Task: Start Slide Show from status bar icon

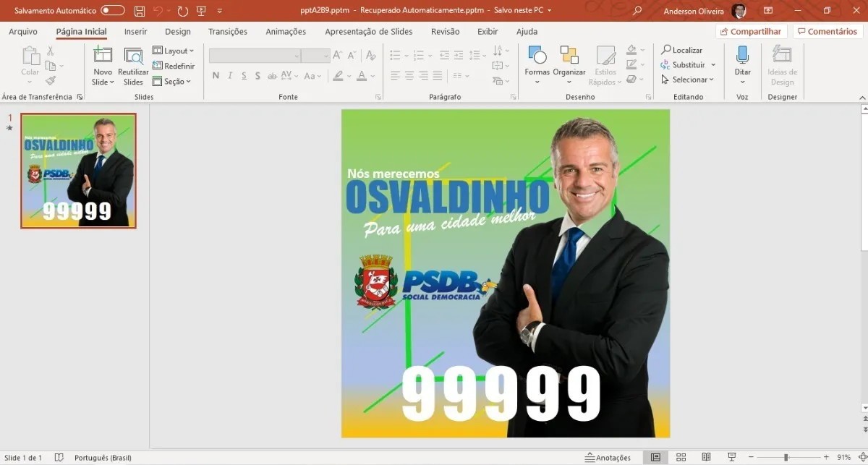Action: point(731,458)
